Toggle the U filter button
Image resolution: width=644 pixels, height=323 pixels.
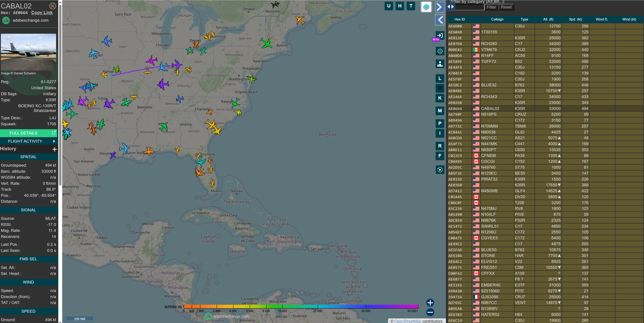tap(389, 6)
